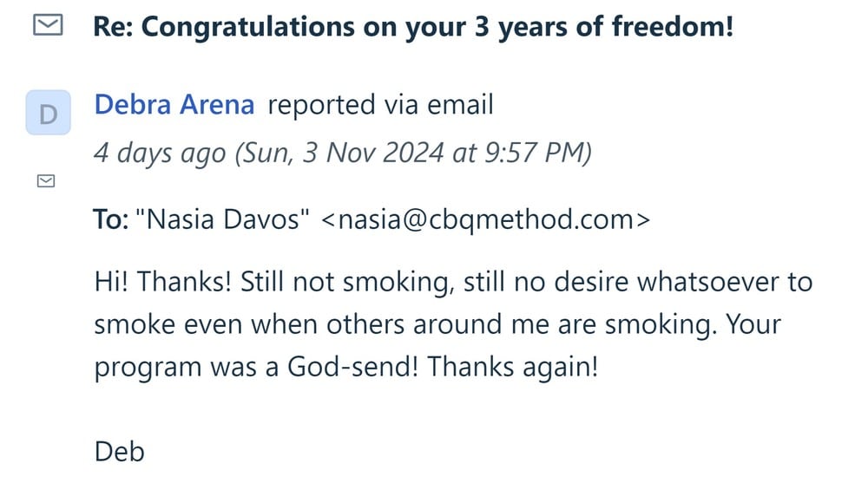This screenshot has height=503, width=868.
Task: Click the "4 days ago" relative timestamp
Action: (x=159, y=154)
